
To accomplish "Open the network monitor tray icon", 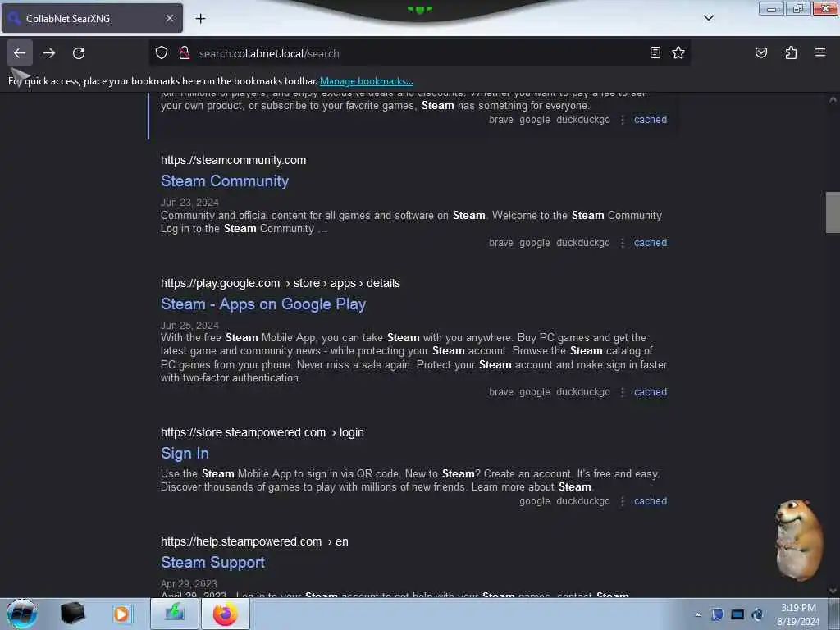I will 737,614.
